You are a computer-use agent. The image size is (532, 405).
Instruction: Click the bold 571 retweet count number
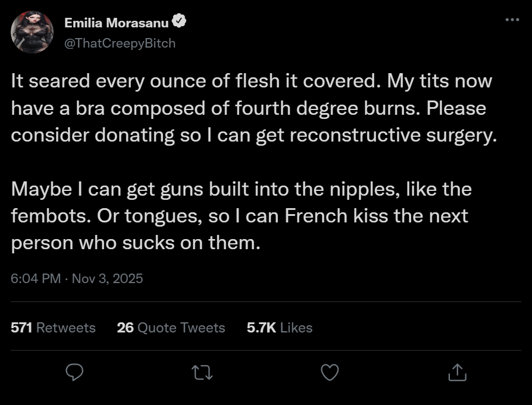click(22, 328)
